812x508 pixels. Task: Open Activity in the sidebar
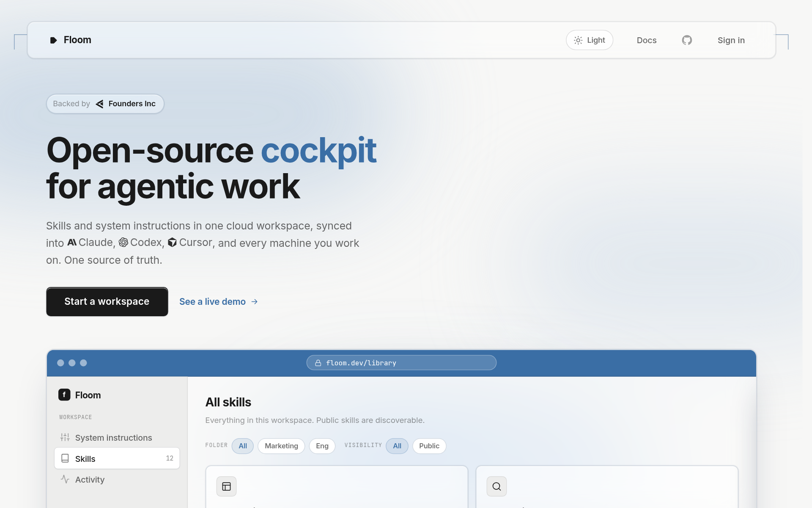[117, 480]
